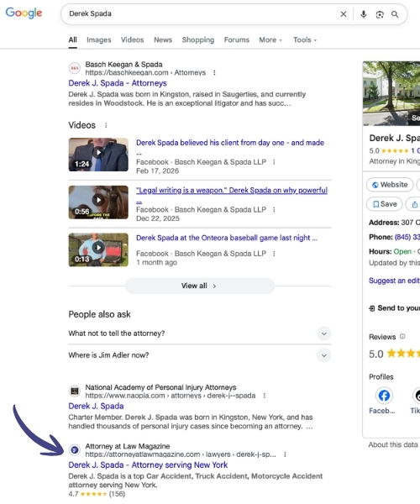Open 'Legal writing is a weapon' video link

click(232, 191)
